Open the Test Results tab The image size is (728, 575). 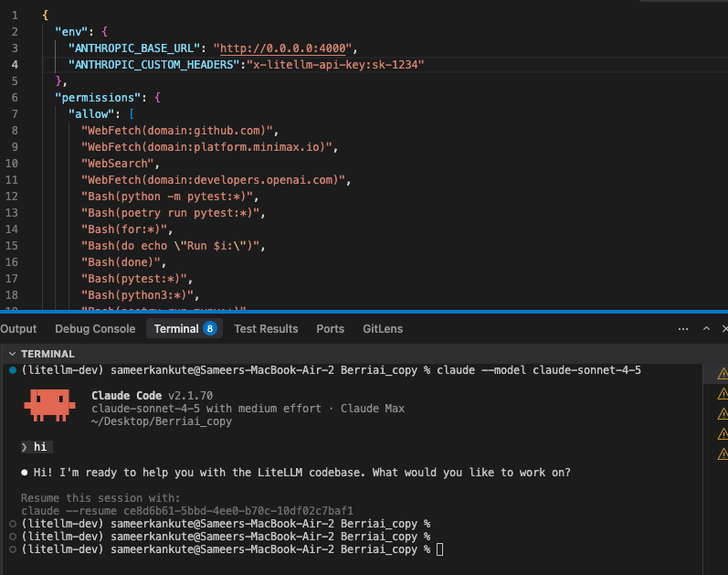click(266, 329)
